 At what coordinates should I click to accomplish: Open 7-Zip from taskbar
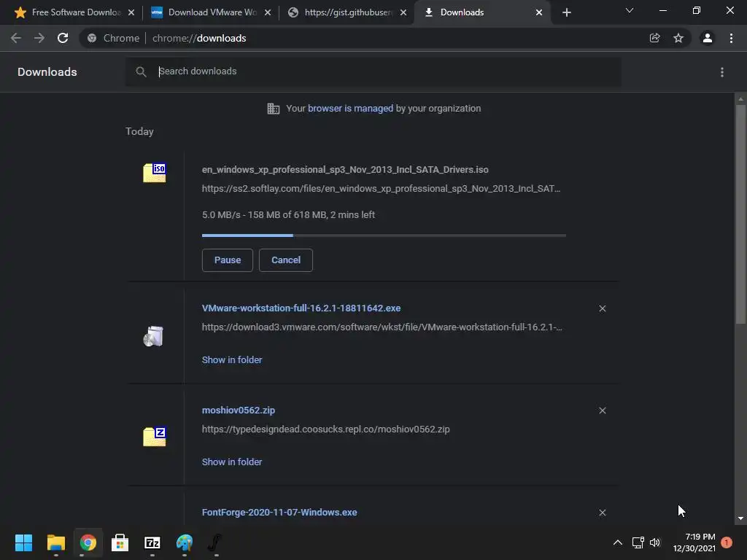152,542
